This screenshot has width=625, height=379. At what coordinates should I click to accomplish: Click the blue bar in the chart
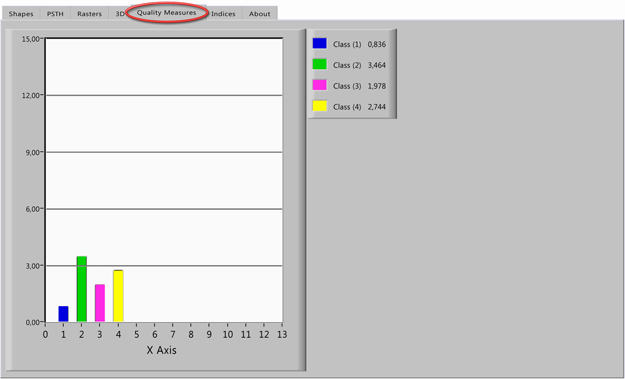tap(63, 314)
